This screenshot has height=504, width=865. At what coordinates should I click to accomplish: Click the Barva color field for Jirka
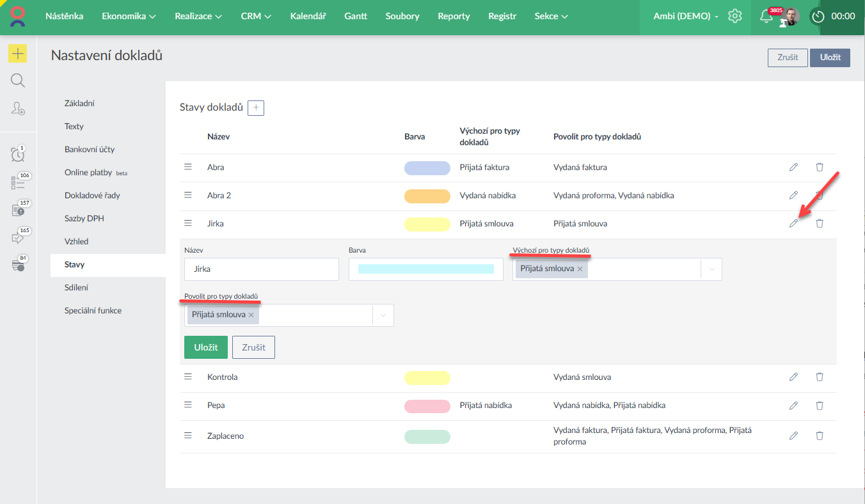coord(425,269)
